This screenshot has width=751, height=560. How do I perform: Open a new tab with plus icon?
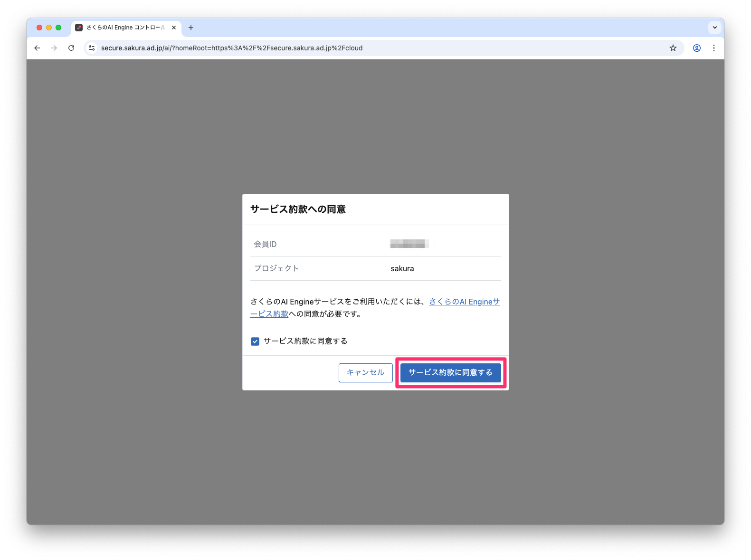point(191,28)
